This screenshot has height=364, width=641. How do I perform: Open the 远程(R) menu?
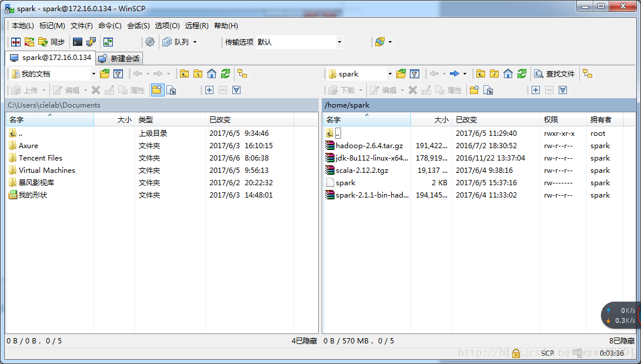tap(196, 25)
